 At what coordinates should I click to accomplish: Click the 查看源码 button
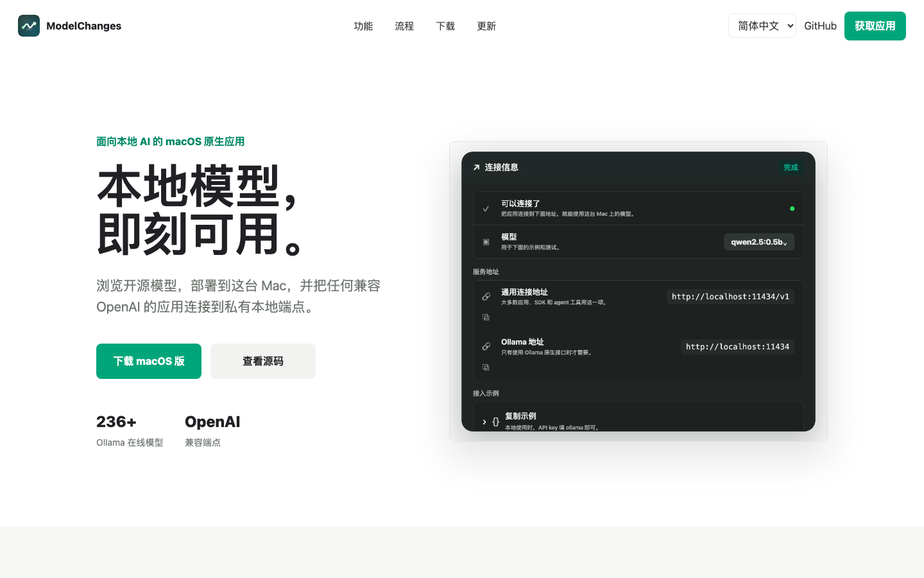(x=263, y=361)
